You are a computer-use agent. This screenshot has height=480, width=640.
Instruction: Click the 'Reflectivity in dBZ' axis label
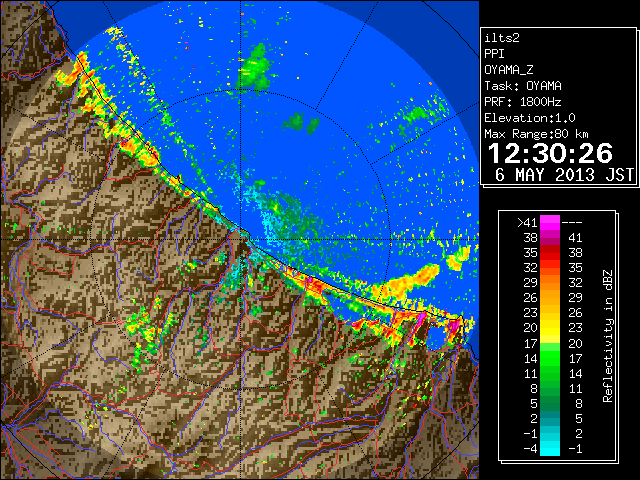pos(608,336)
